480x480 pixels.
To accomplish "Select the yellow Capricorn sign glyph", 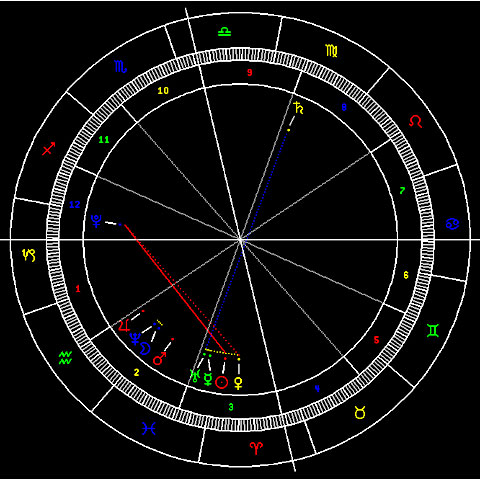I will coord(29,255).
